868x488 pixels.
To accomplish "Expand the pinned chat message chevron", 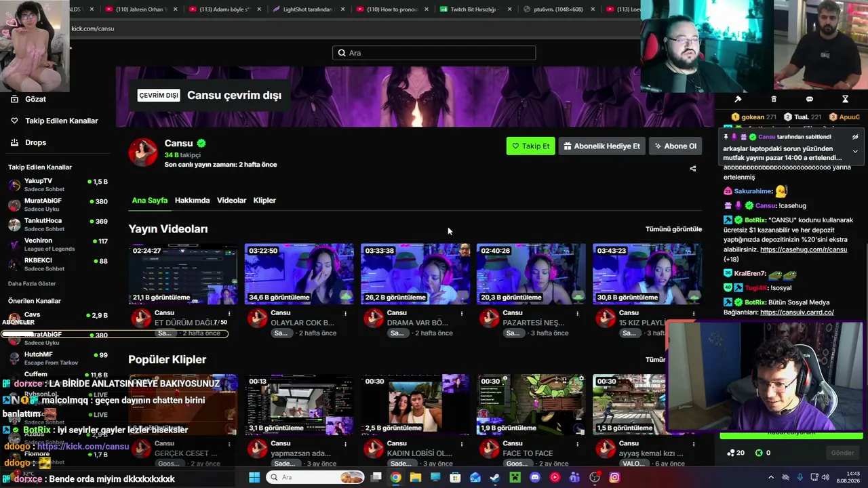I will click(855, 152).
